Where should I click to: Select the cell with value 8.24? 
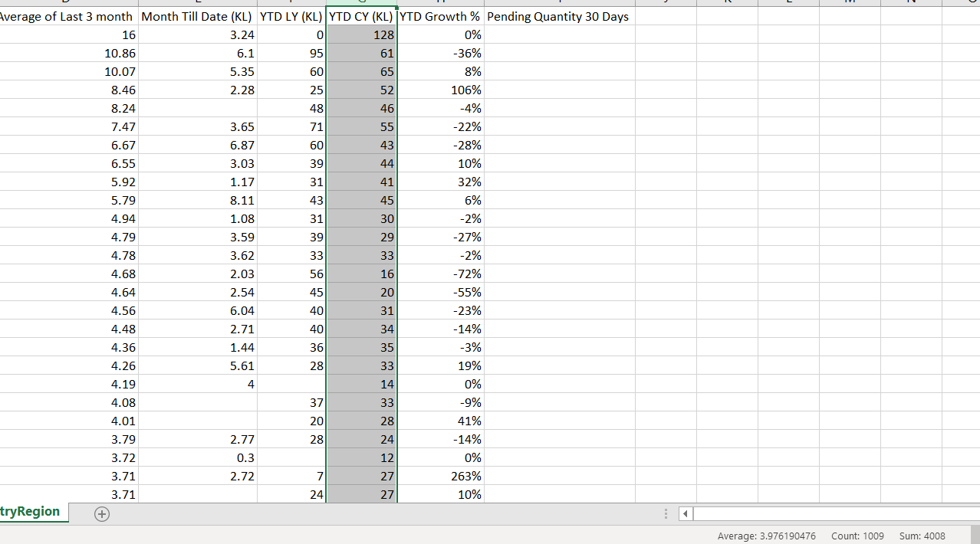click(69, 108)
